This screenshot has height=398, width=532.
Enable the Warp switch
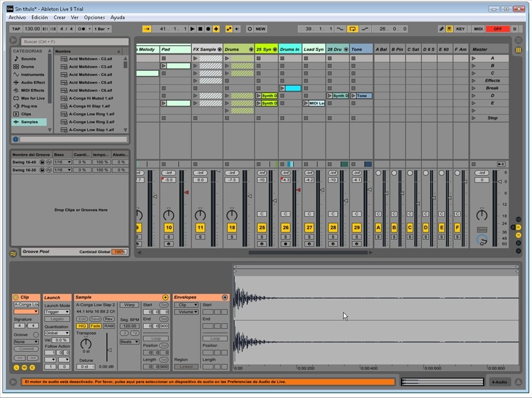coord(129,305)
